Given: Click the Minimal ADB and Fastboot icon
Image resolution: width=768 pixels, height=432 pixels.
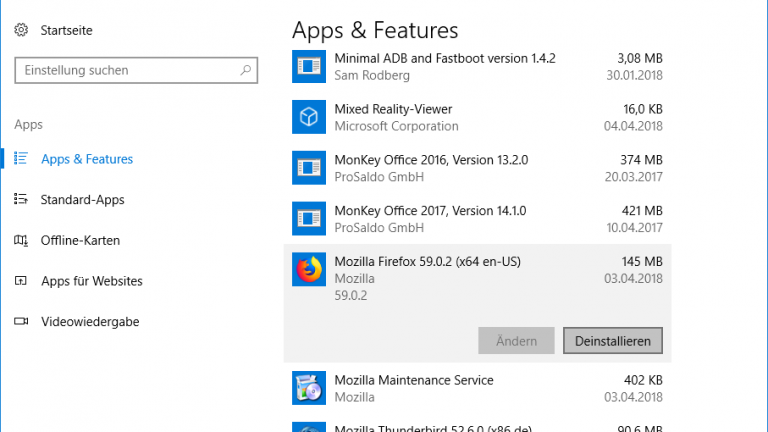Looking at the screenshot, I should point(309,67).
